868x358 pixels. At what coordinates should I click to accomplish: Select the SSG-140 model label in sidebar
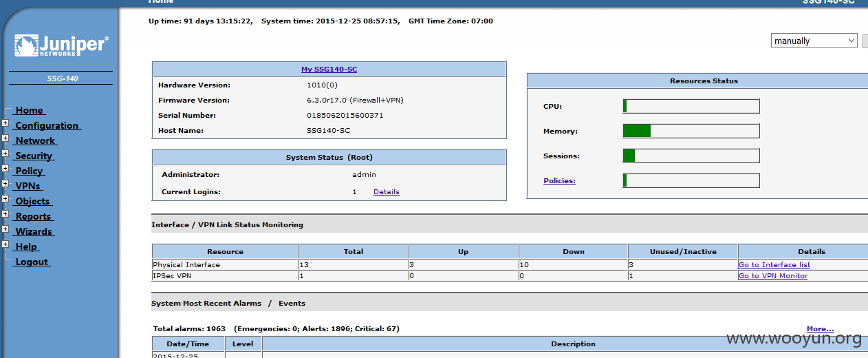[x=63, y=78]
